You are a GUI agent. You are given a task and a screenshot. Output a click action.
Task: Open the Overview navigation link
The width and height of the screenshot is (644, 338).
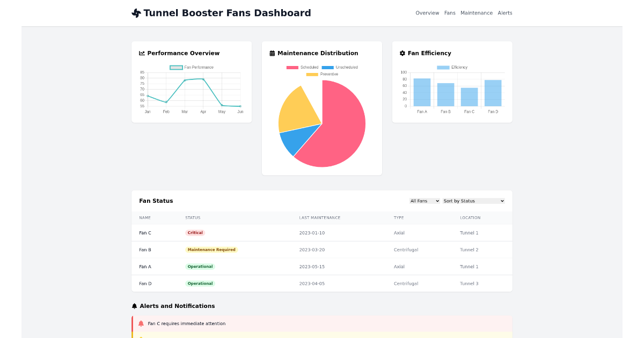[427, 13]
